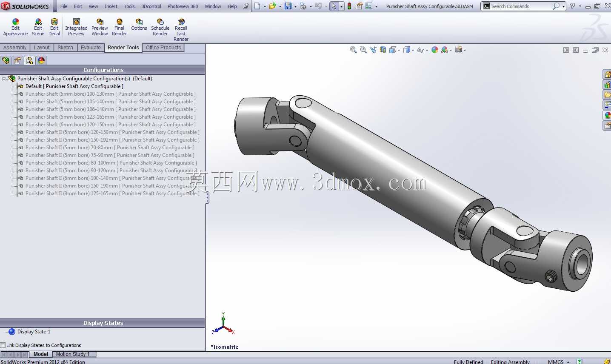Click the Open file folder icon
611x364 pixels.
pos(272,6)
